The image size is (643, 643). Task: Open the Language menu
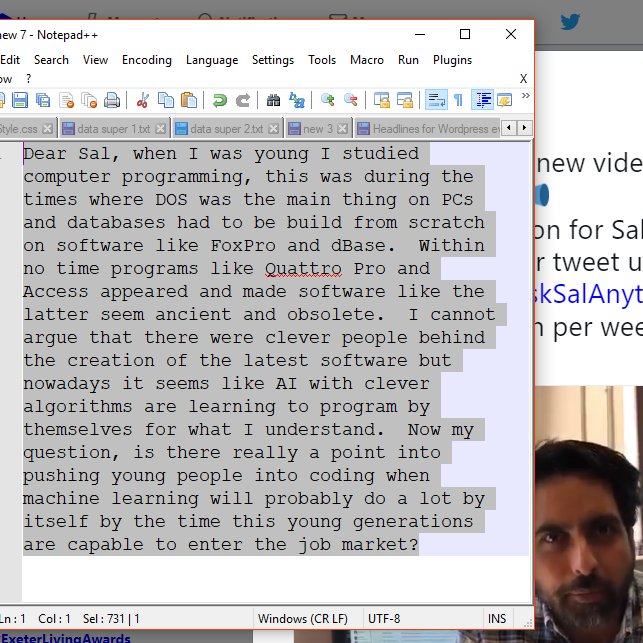tap(212, 60)
